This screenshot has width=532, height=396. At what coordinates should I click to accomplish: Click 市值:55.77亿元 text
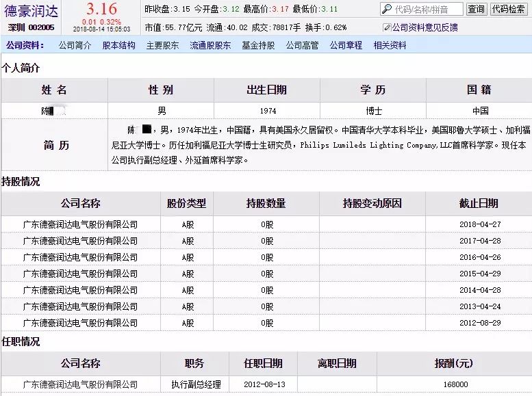pyautogui.click(x=173, y=27)
